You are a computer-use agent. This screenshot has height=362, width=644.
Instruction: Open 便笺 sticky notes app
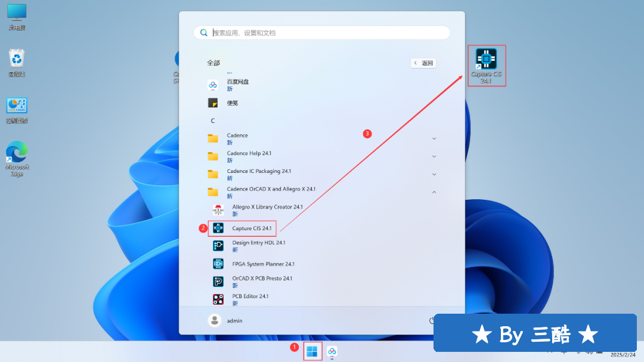322,103
